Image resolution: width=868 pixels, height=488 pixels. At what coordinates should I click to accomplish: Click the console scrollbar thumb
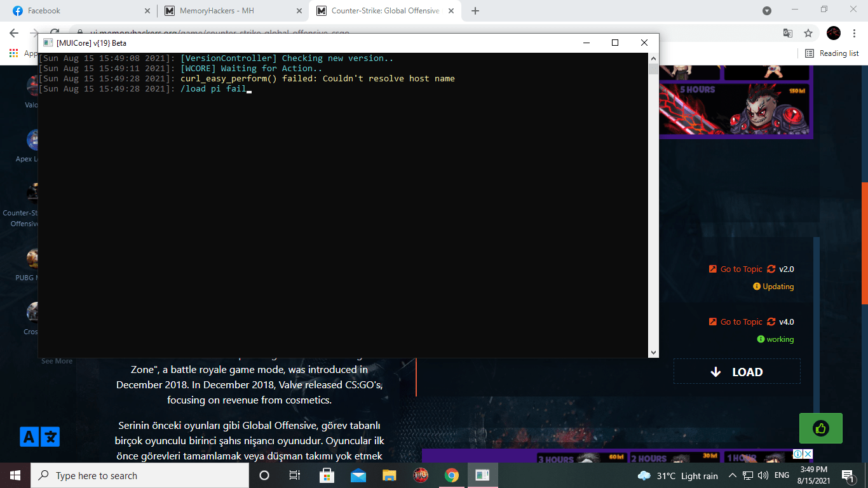pos(653,69)
